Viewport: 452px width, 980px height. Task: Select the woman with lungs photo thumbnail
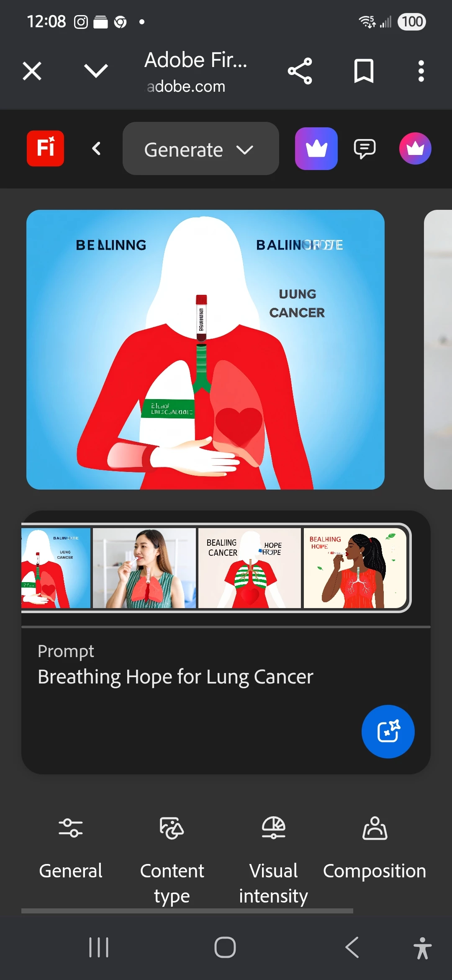[x=144, y=568]
